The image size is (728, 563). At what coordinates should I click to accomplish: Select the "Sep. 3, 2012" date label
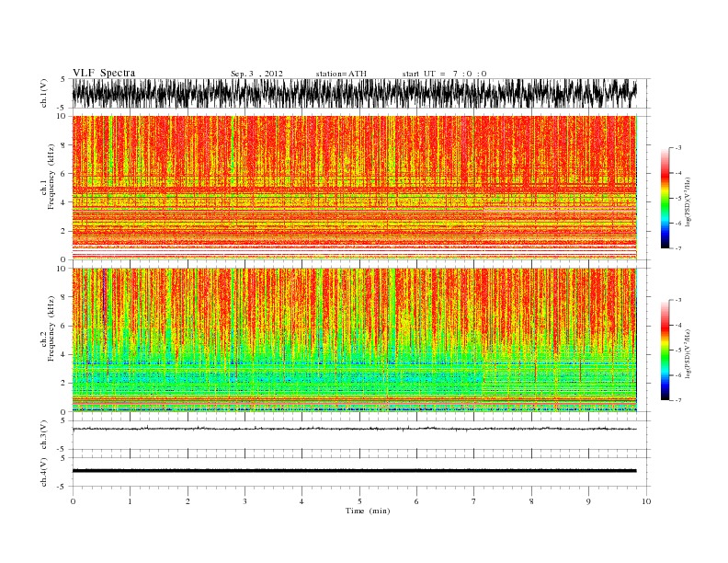coord(256,74)
